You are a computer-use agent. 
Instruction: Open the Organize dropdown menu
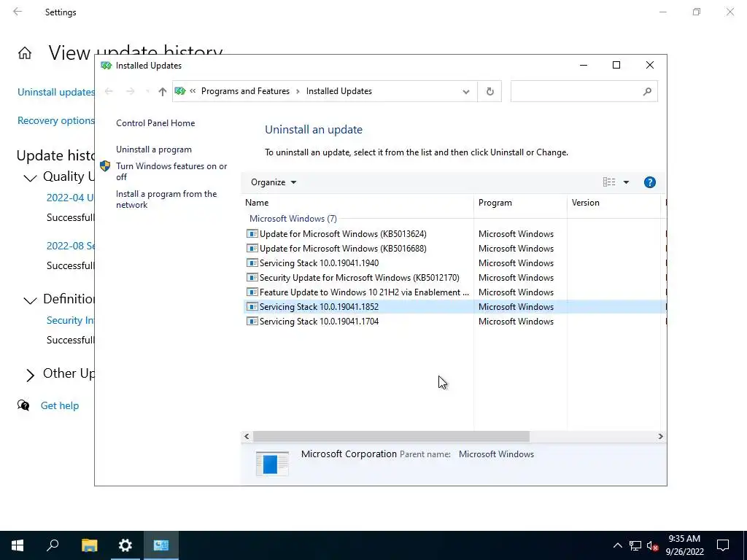point(274,182)
